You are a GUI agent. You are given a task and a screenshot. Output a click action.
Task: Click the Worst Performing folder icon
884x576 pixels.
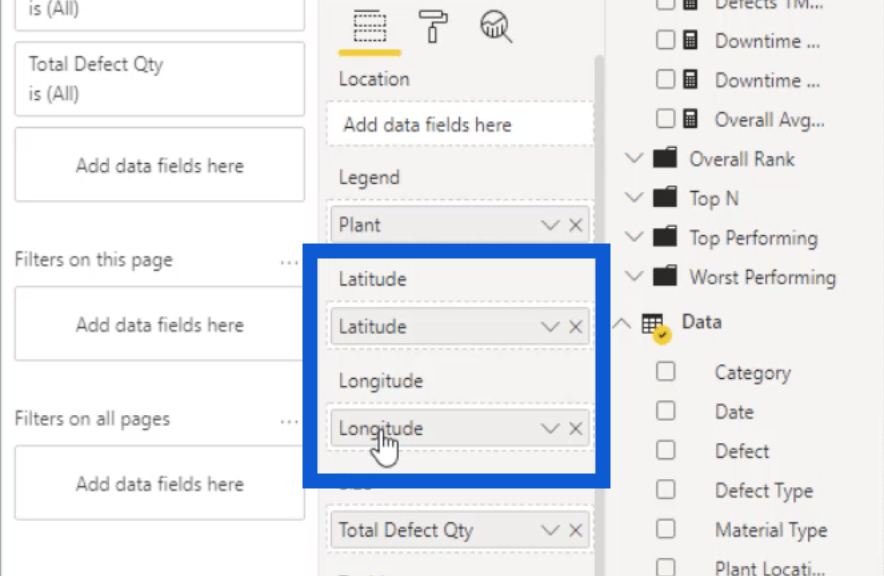click(x=665, y=276)
